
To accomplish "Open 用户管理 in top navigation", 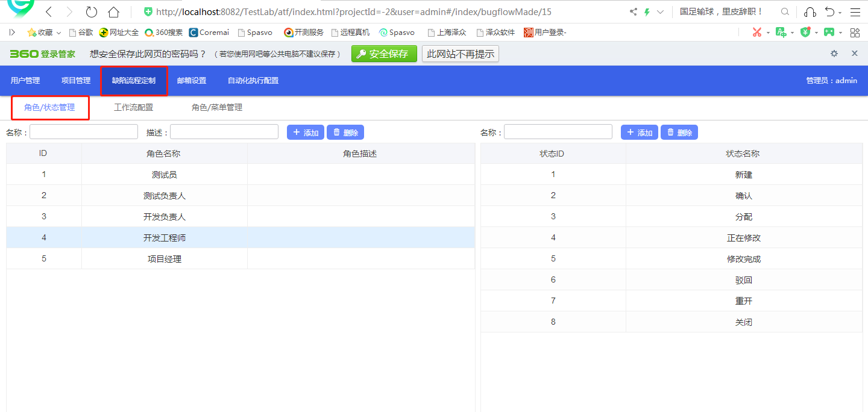I will [25, 81].
